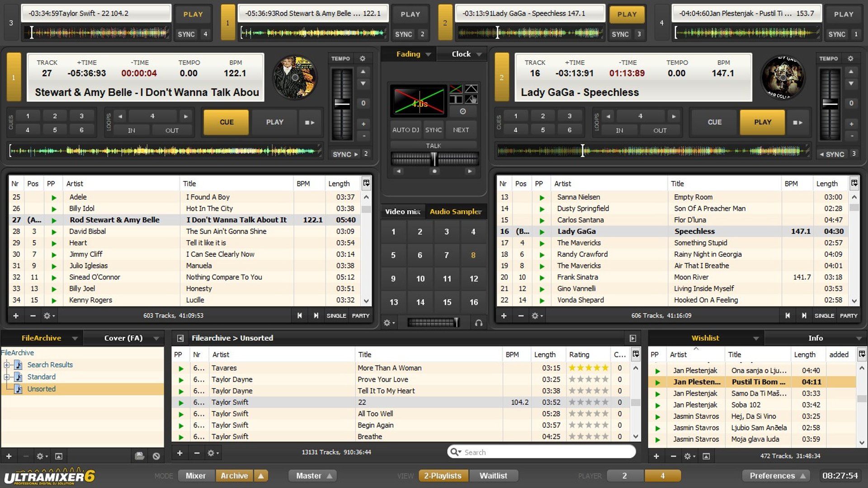Click the headphones icon in the sampler panel

pos(479,322)
